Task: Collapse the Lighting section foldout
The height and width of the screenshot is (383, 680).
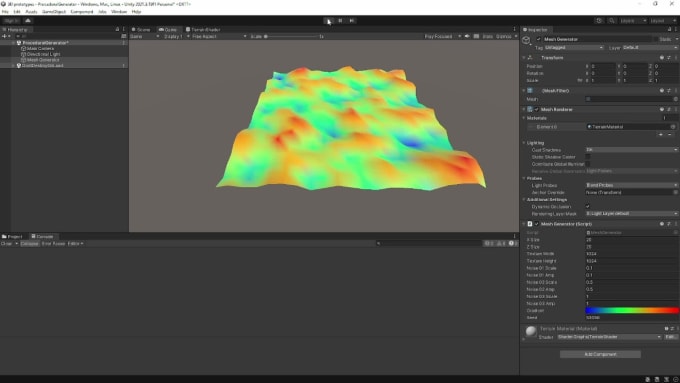Action: 524,143
